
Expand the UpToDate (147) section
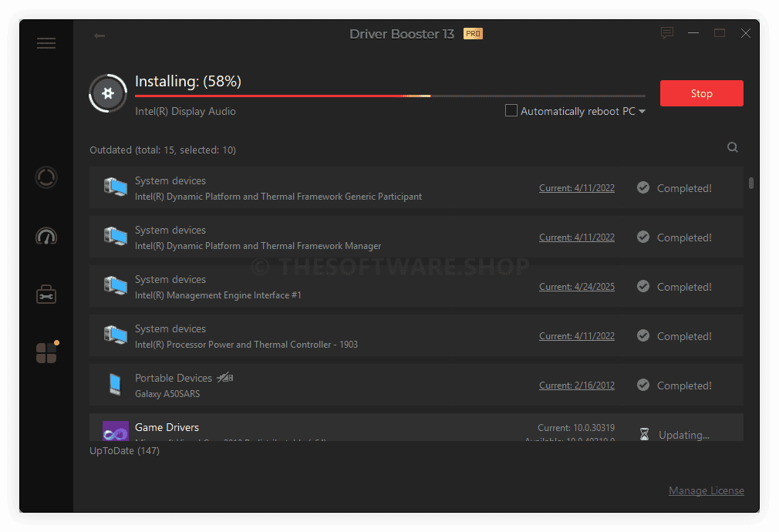[x=124, y=450]
